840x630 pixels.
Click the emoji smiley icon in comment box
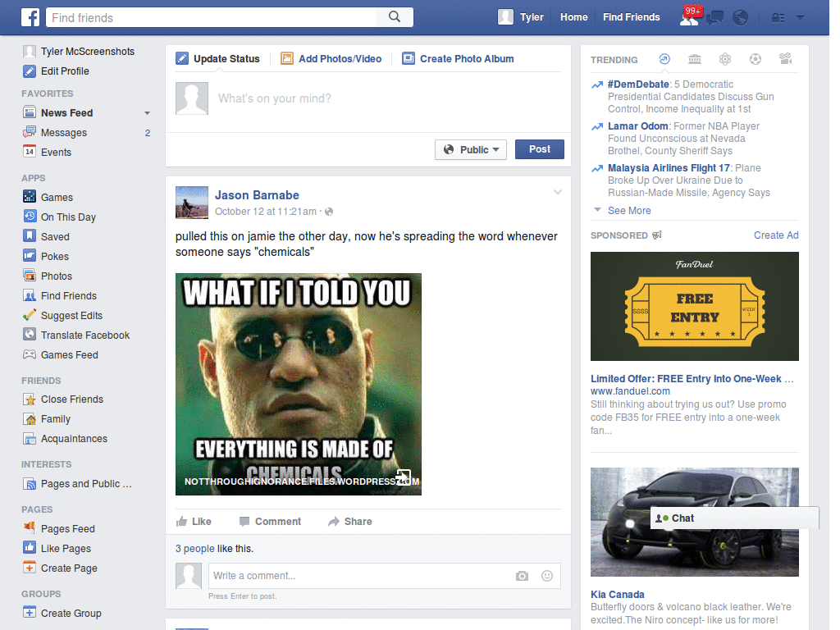click(547, 576)
